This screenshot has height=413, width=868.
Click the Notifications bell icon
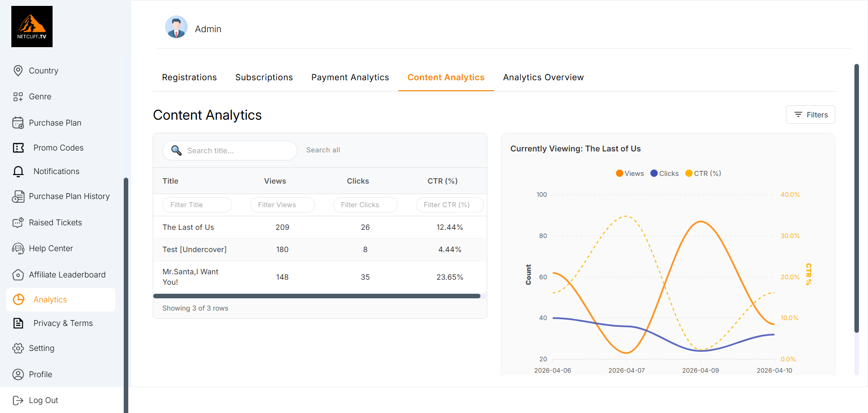click(18, 171)
